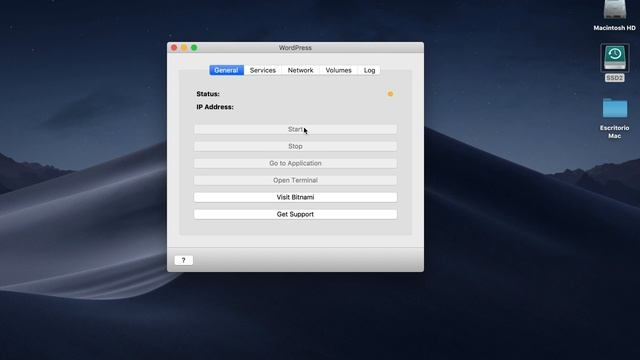Viewport: 640px width, 360px height.
Task: Click the orange status indicator dot
Action: point(390,94)
